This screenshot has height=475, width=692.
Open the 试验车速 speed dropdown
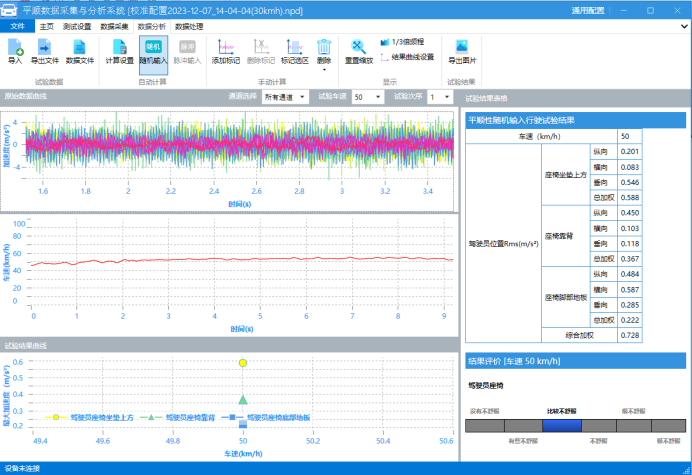pos(366,97)
